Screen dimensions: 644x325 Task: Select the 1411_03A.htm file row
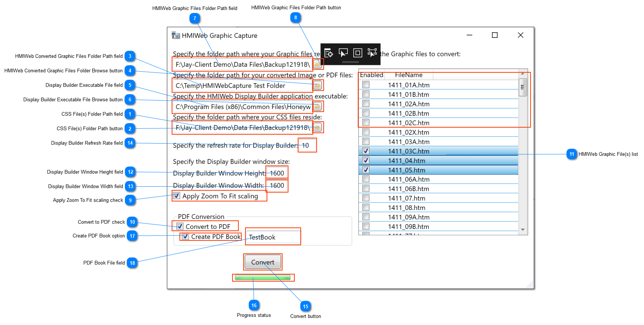[x=438, y=141]
